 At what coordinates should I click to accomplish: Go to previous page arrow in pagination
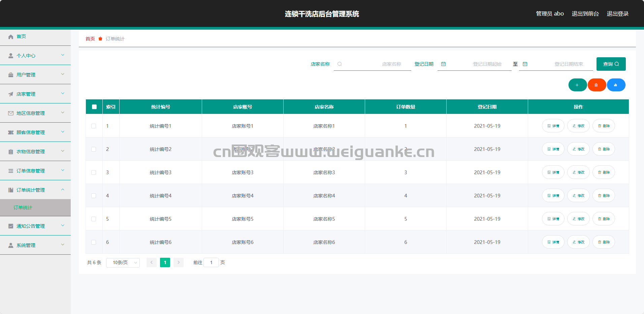click(152, 262)
